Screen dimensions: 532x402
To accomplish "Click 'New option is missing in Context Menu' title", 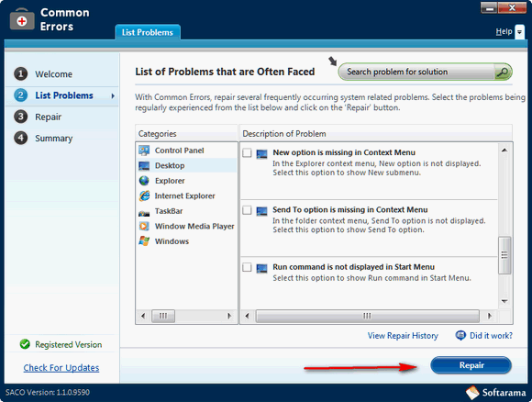I will [344, 152].
